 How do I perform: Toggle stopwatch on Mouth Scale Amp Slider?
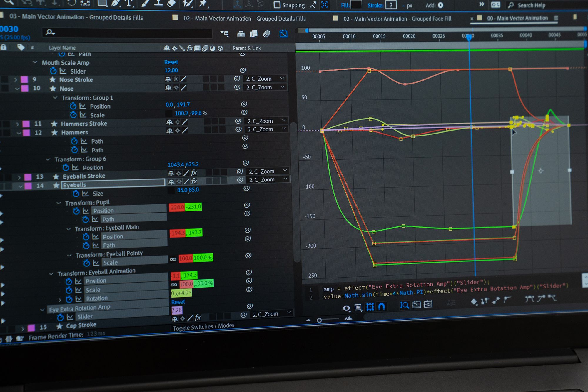pyautogui.click(x=53, y=71)
